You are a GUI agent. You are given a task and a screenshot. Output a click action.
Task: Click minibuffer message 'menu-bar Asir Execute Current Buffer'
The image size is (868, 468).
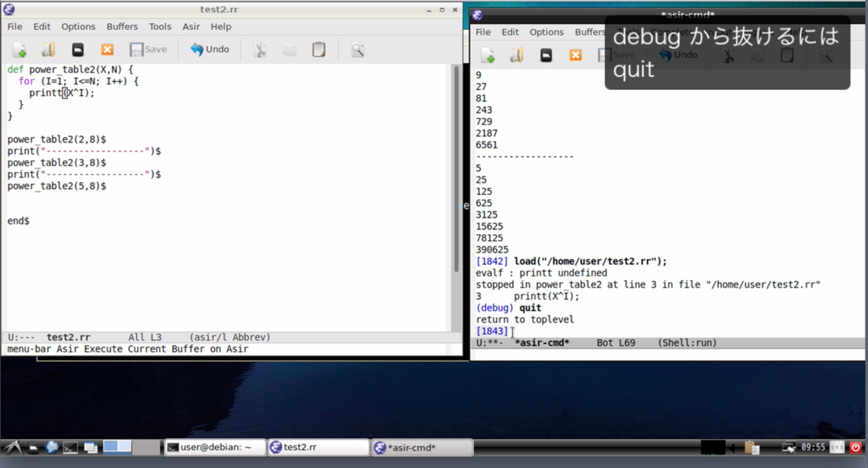coord(128,349)
